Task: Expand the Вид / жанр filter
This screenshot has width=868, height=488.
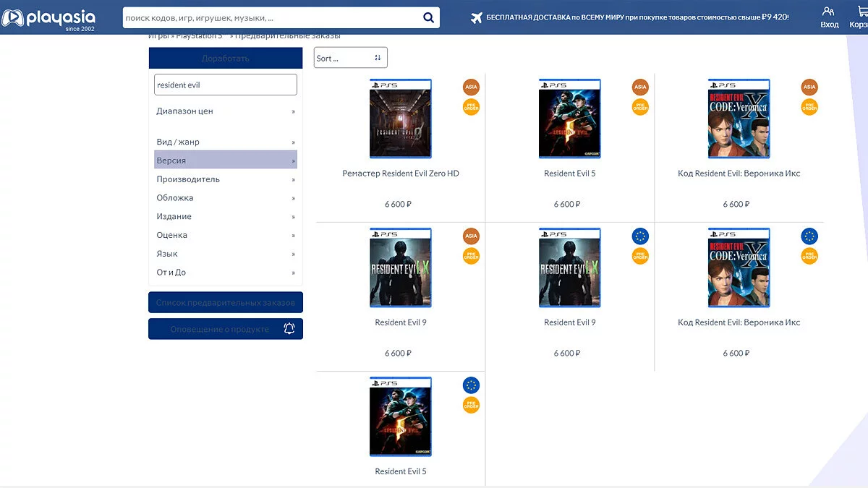Action: click(225, 142)
